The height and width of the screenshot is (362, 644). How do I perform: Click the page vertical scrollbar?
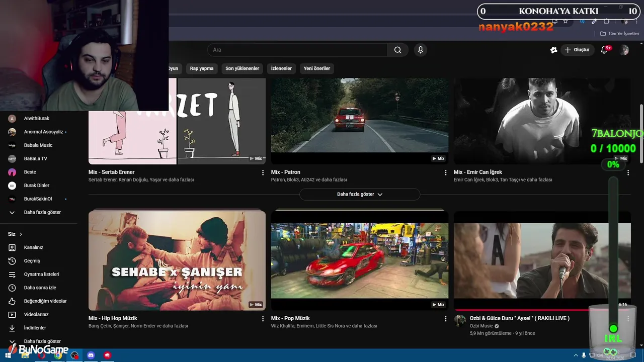click(x=641, y=133)
